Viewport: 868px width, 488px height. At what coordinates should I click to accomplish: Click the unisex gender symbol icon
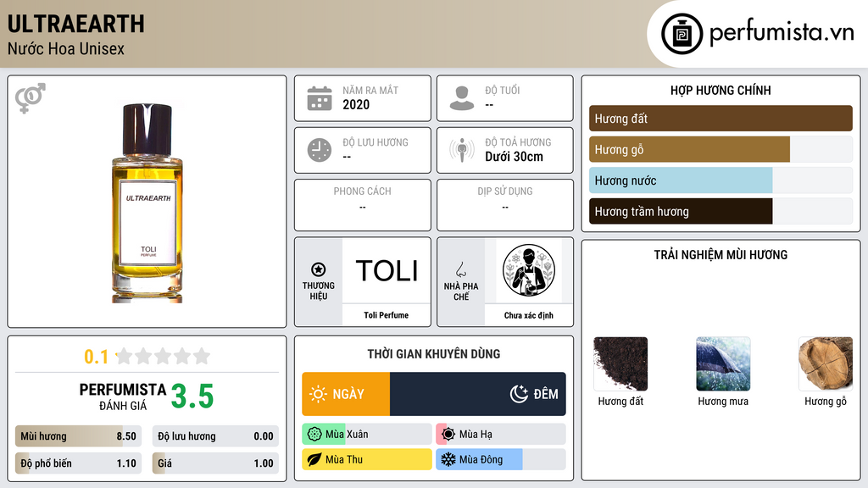31,98
